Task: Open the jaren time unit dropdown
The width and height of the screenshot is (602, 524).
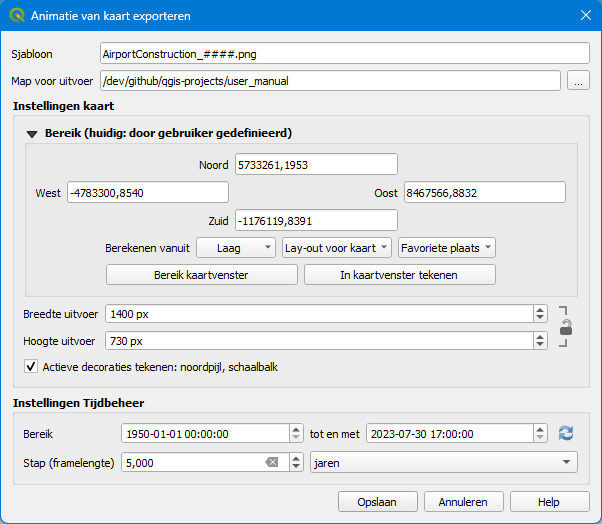Action: point(444,462)
